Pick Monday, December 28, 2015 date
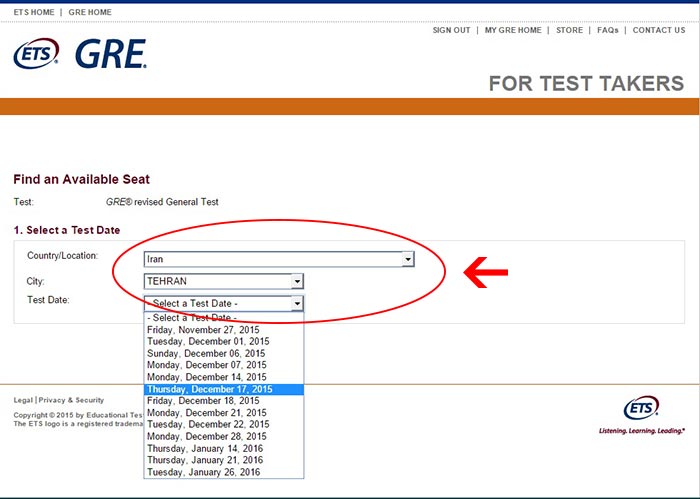700x499 pixels. coord(206,437)
